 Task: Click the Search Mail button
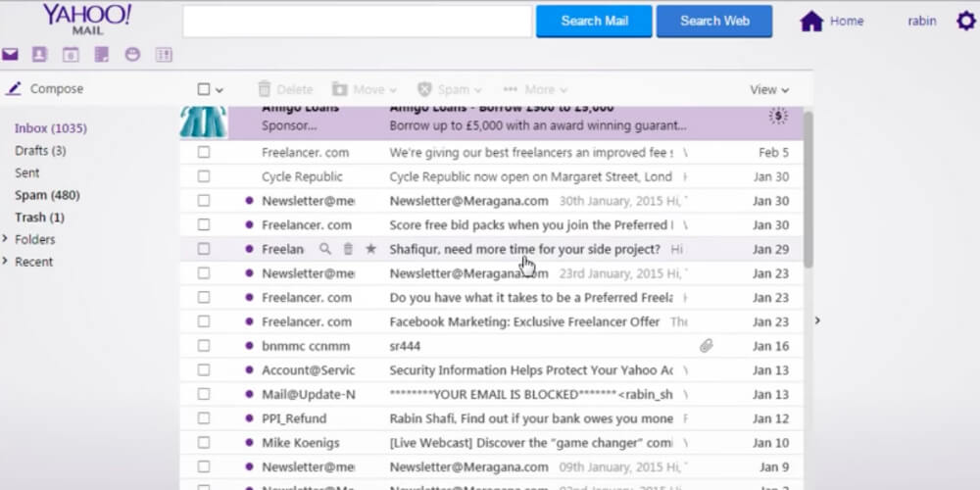click(x=594, y=22)
